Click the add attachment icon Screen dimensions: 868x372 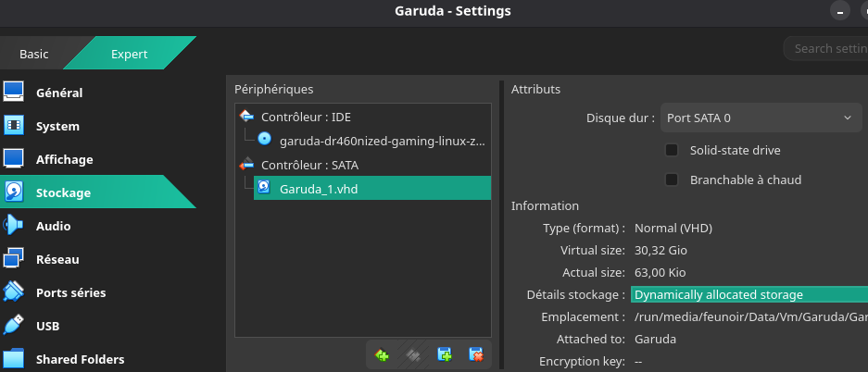(x=445, y=353)
